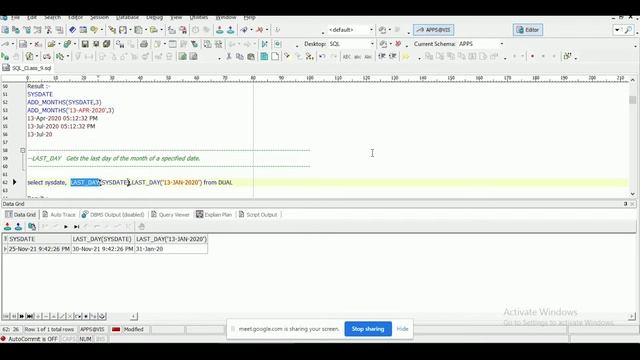This screenshot has height=360, width=640.
Task: Click the blue diamond icon in top toolbar
Action: 72,30
